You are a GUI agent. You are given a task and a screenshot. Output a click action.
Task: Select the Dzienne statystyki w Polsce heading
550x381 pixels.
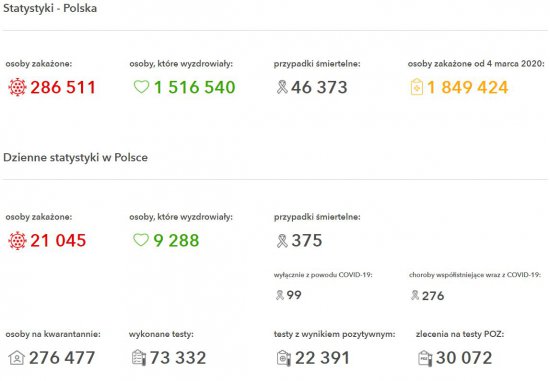pyautogui.click(x=75, y=157)
